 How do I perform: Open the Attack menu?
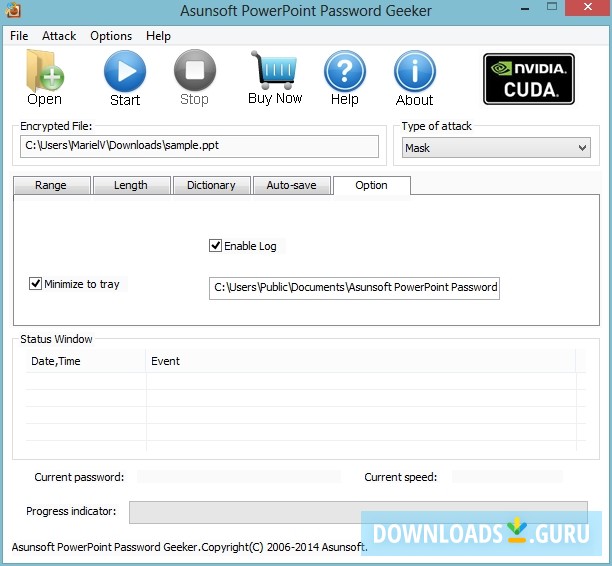tap(59, 36)
